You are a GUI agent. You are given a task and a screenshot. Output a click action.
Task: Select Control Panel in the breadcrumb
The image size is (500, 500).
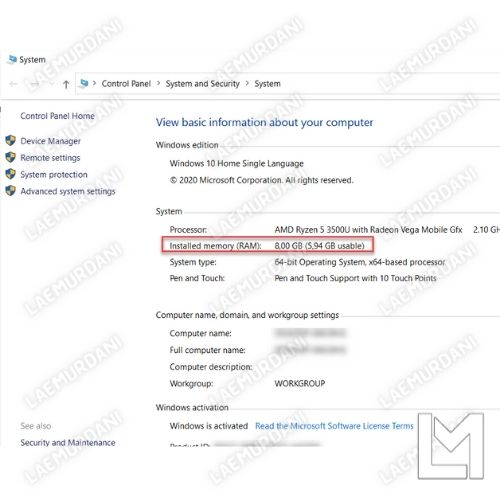pyautogui.click(x=126, y=84)
